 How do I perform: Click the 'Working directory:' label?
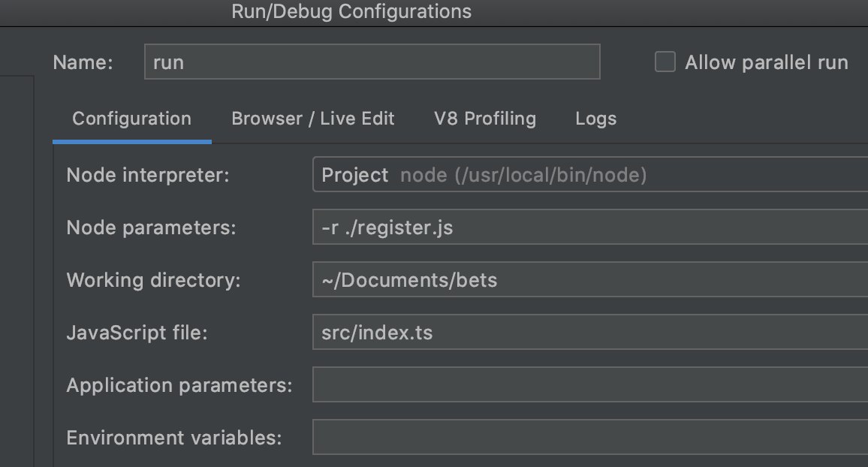coord(153,280)
